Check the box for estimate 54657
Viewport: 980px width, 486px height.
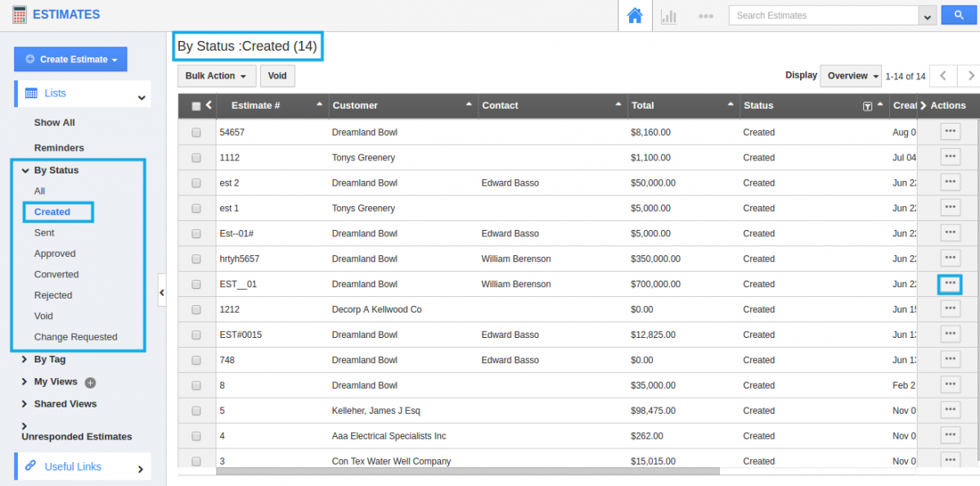196,133
